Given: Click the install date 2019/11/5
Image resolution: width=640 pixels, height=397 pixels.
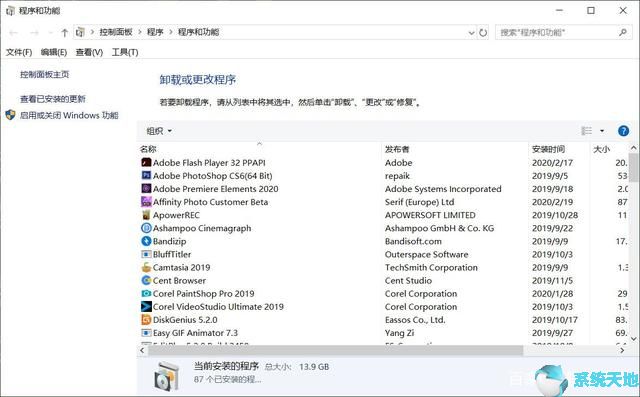Looking at the screenshot, I should (x=552, y=280).
